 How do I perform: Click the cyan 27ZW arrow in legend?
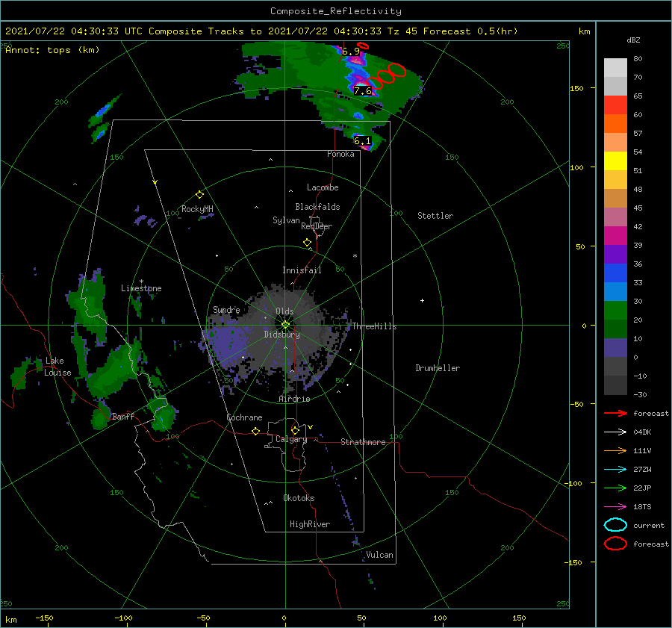click(x=615, y=470)
